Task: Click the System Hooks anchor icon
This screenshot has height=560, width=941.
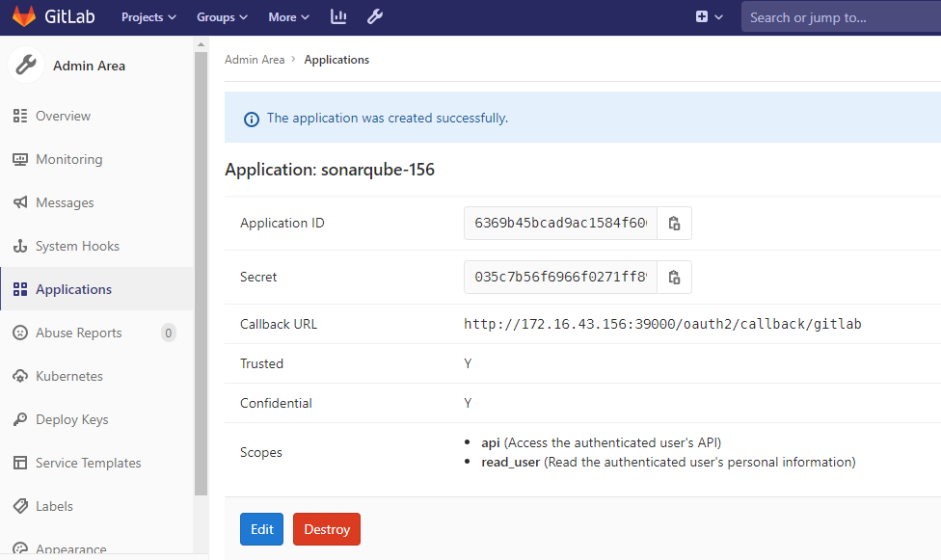Action: point(20,247)
